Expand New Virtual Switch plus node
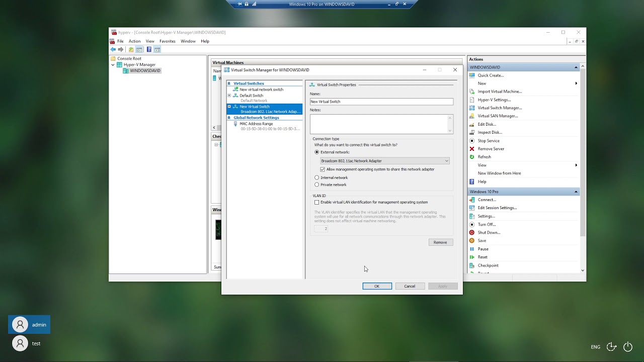This screenshot has width=644, height=362. [x=229, y=107]
